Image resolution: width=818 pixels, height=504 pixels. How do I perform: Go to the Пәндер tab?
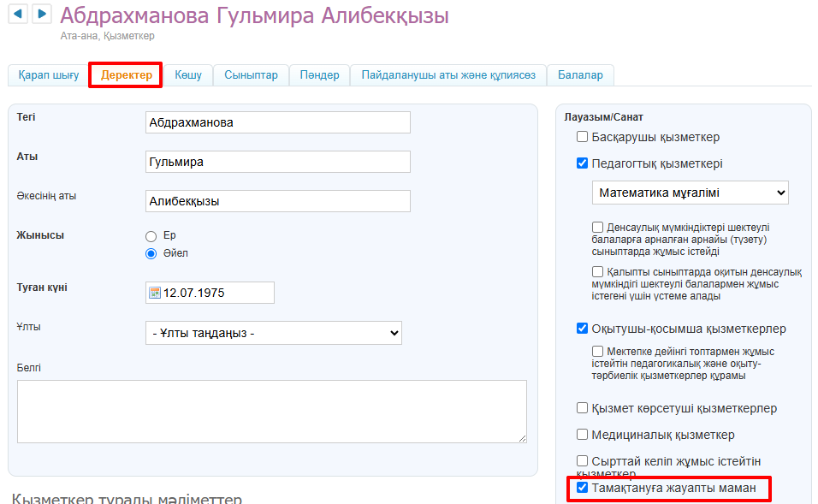click(x=319, y=75)
